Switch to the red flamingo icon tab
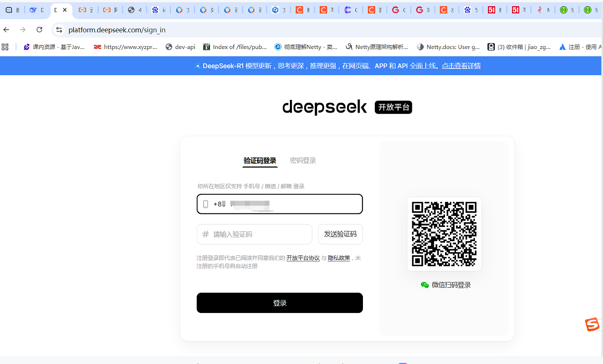This screenshot has height=364, width=603. (x=543, y=10)
